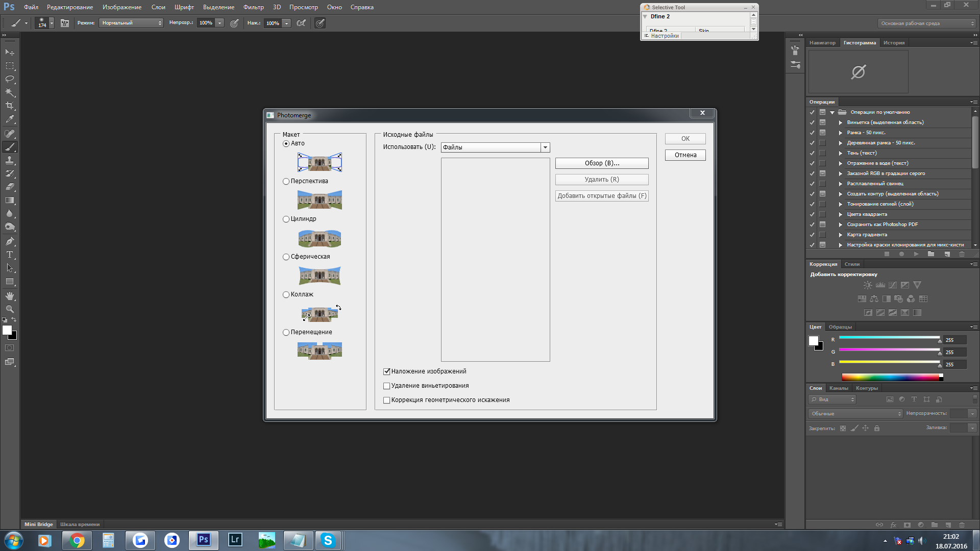The image size is (980, 551).
Task: Expand the Рамка - 50 пикс. action
Action: 840,133
